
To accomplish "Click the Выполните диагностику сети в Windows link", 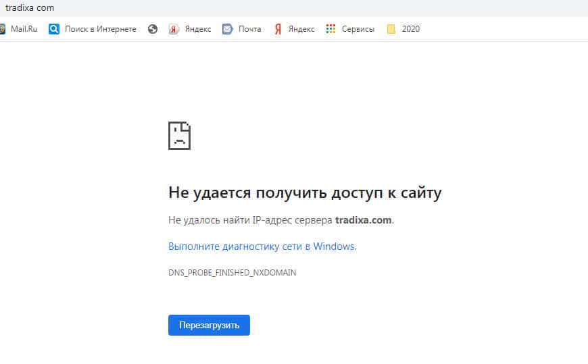I will point(262,246).
